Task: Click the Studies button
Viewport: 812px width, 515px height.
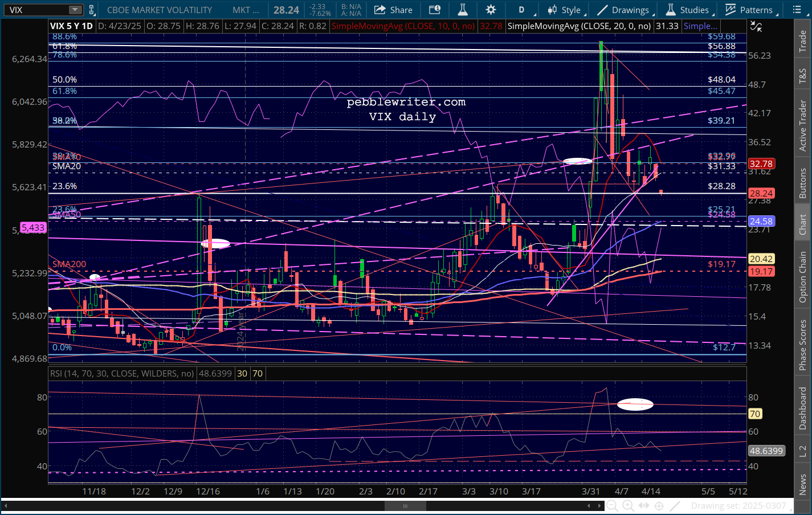Action: pyautogui.click(x=688, y=10)
